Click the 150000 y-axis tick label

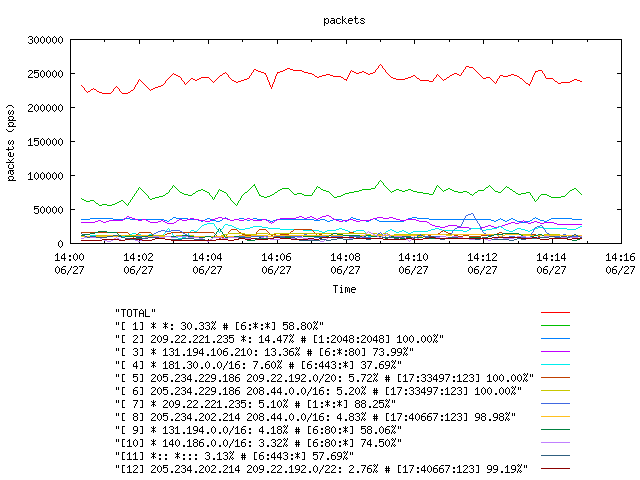point(45,142)
